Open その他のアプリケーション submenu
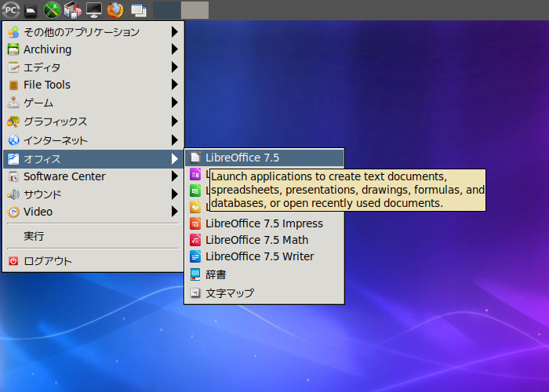 tap(93, 32)
